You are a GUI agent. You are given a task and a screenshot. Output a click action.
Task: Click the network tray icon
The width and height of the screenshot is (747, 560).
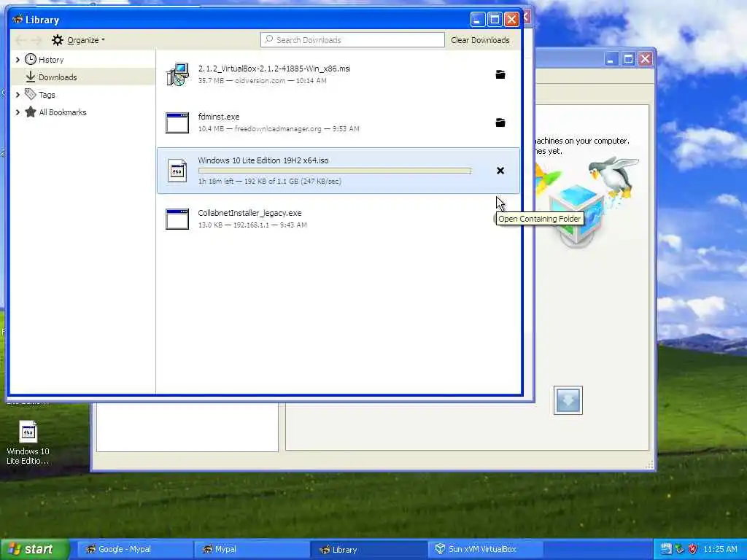679,549
